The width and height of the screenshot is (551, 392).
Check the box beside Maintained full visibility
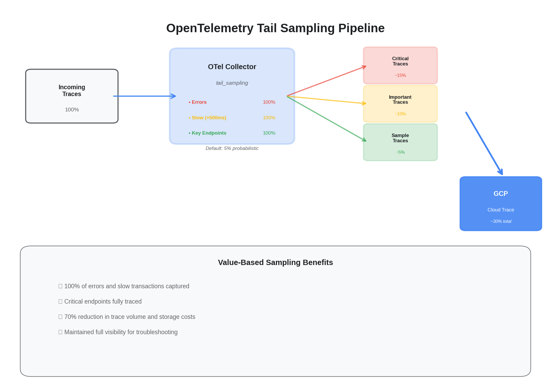coord(60,332)
